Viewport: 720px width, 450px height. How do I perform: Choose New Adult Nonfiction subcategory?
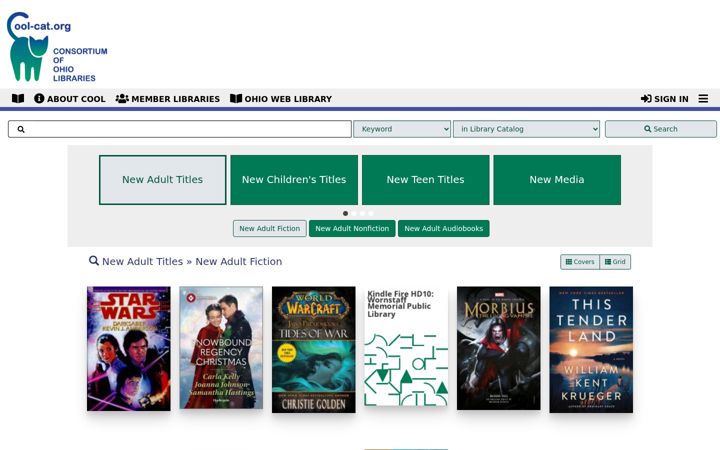(x=352, y=228)
